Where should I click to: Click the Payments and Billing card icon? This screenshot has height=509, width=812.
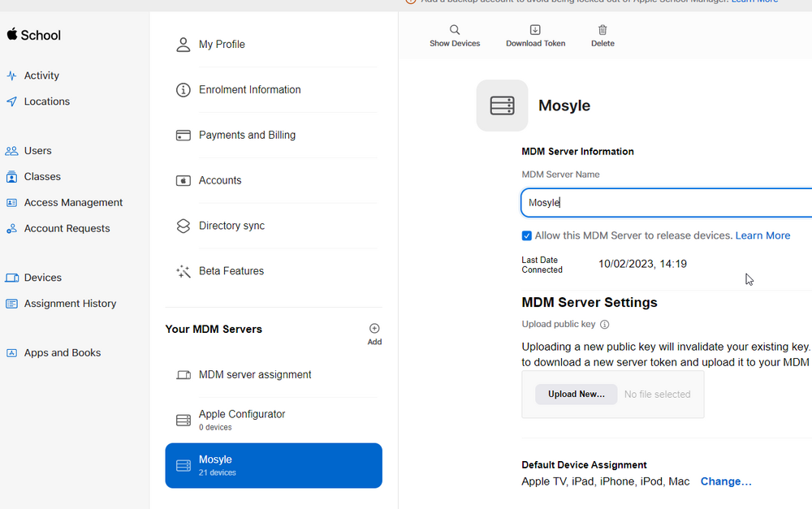coord(184,135)
